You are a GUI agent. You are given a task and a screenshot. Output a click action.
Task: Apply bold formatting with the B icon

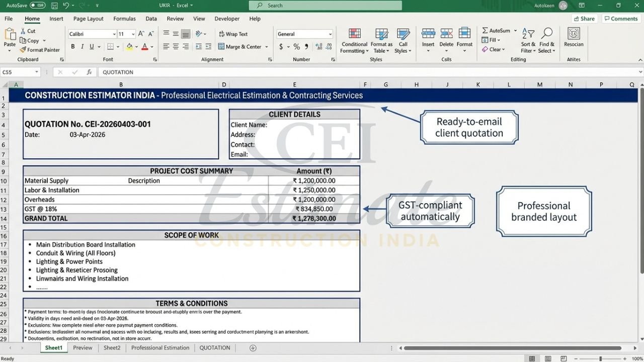(x=72, y=46)
